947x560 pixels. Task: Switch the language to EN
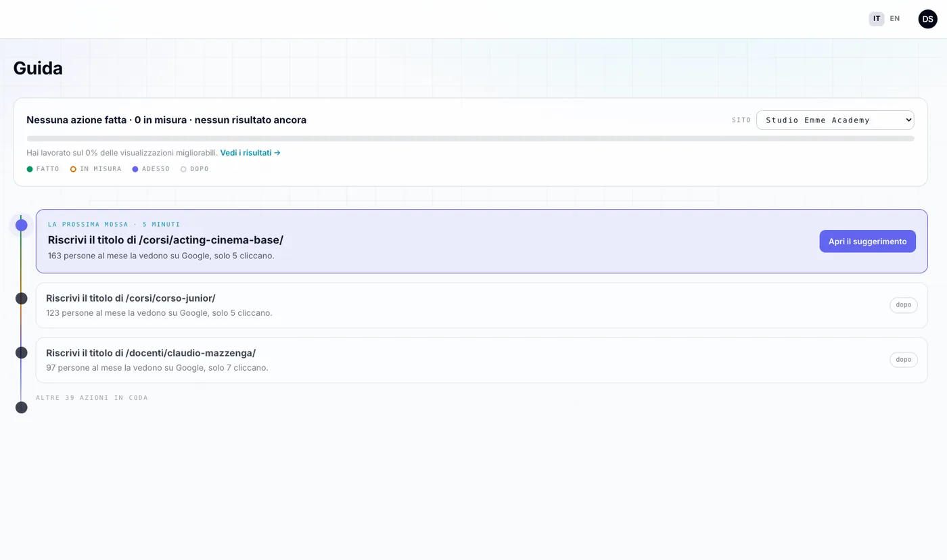pos(895,19)
